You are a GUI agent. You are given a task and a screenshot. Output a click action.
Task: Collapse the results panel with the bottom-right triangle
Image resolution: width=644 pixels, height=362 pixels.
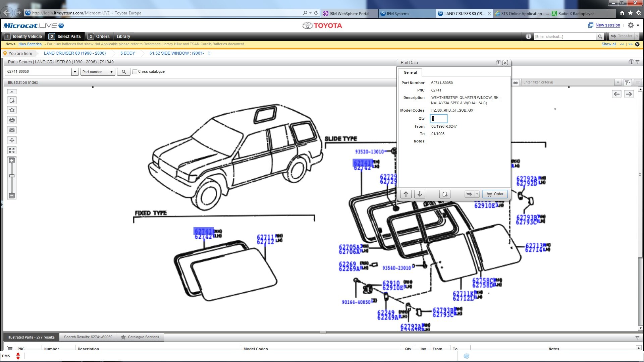click(637, 338)
